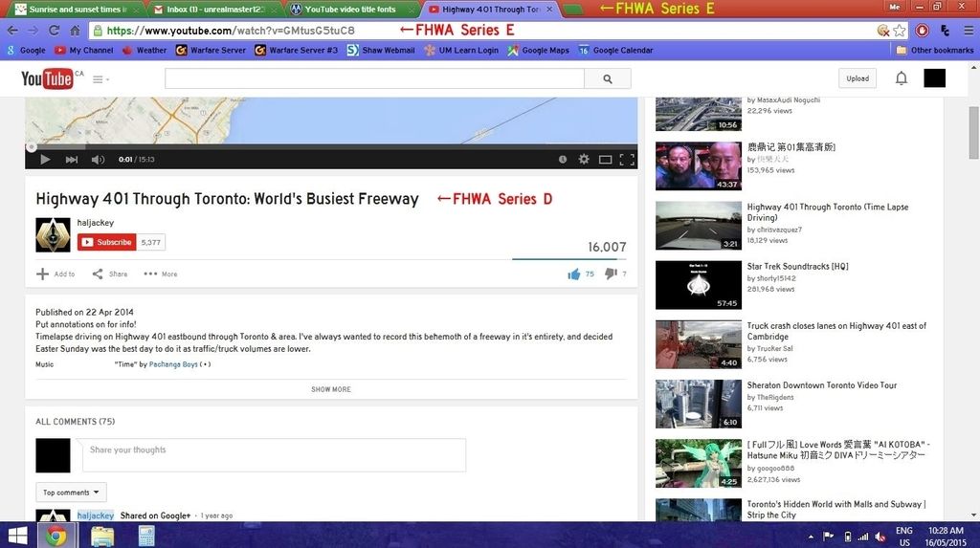Open Sheraton Downtown Toronto Video Tour
The image size is (980, 548).
pos(822,384)
